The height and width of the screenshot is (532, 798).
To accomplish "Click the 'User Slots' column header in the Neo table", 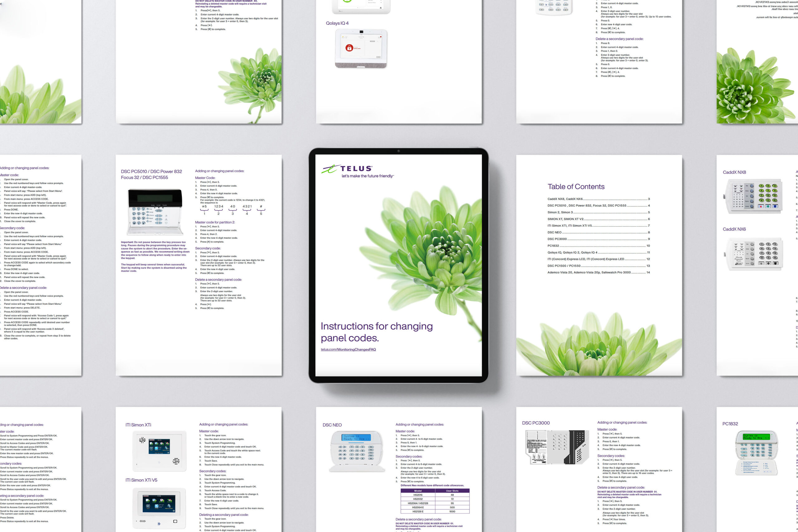I will click(x=452, y=491).
